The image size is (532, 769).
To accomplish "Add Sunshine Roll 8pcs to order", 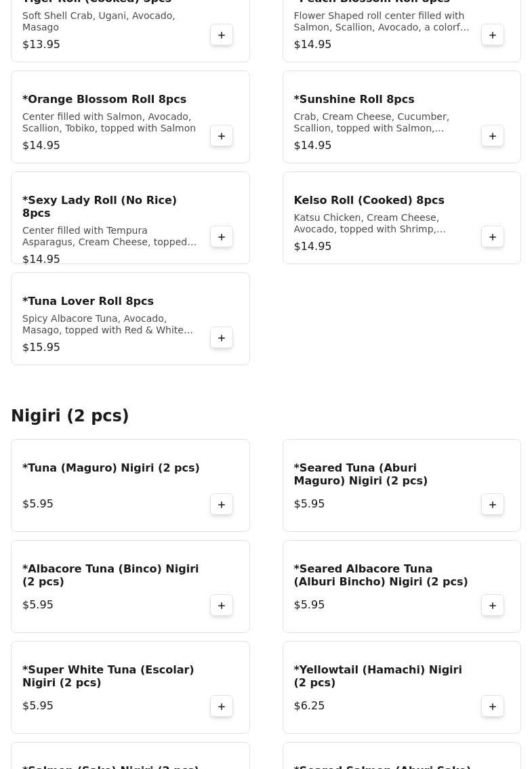I will [x=493, y=136].
